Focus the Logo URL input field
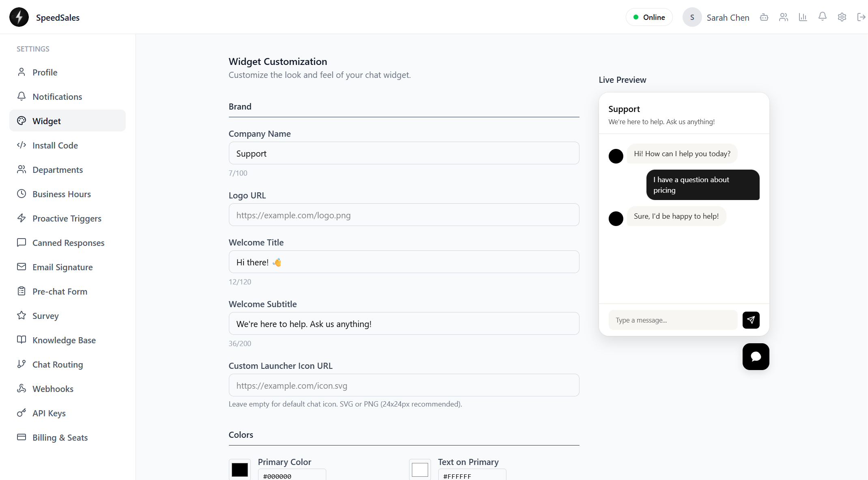Screen dimensions: 868x480 tap(404, 215)
